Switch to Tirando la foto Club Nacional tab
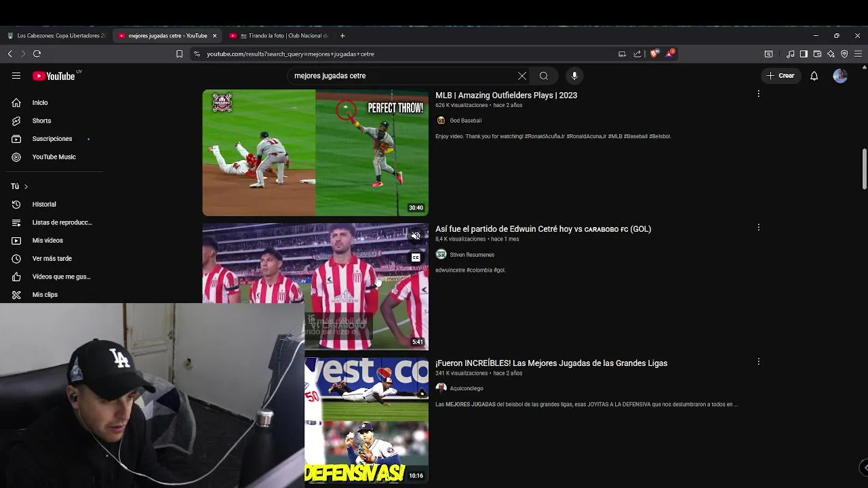The image size is (868, 488). pos(279,35)
